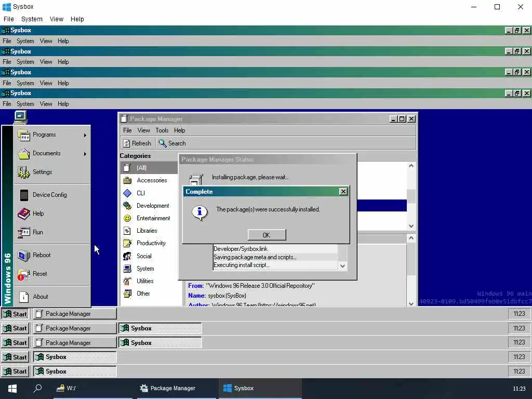Click the host taskbar search magnifier

tap(37, 388)
